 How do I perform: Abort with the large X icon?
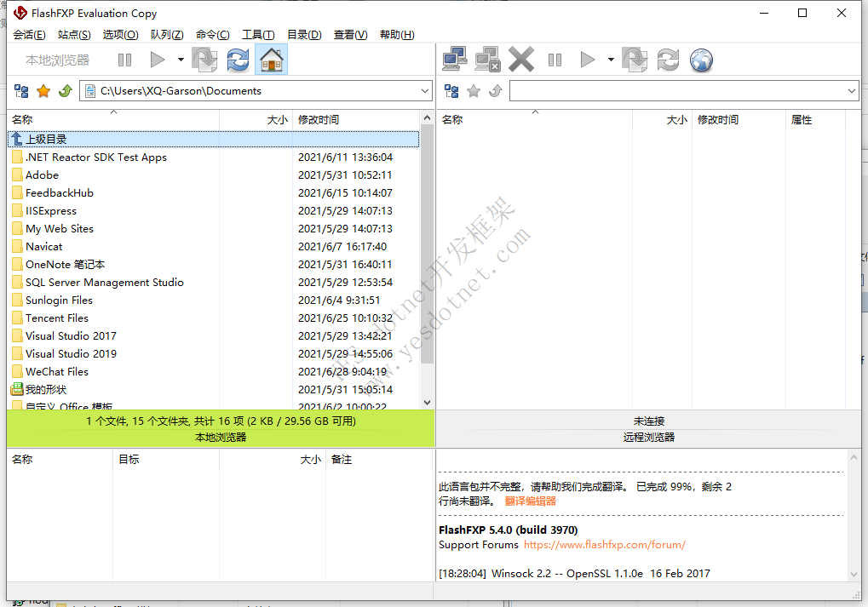click(x=521, y=60)
